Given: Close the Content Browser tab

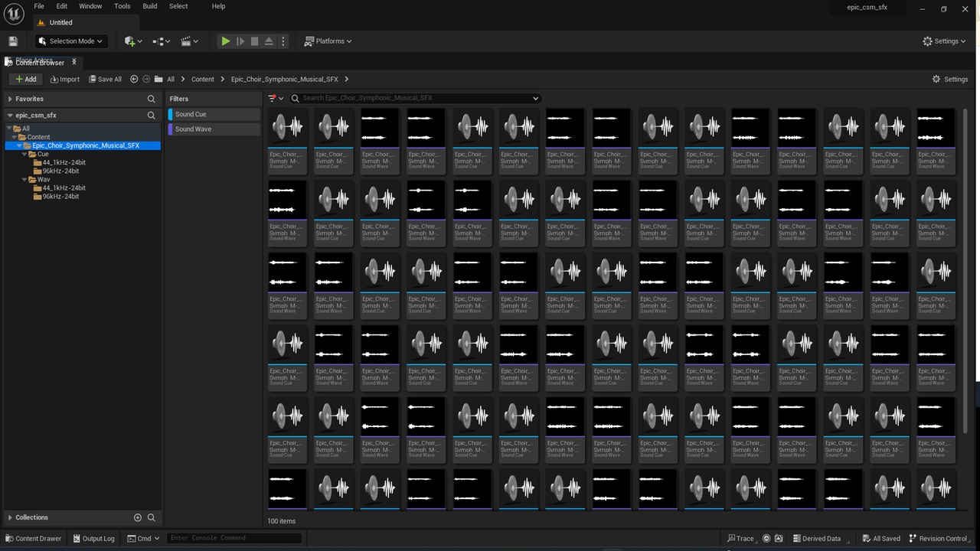Looking at the screenshot, I should point(74,62).
